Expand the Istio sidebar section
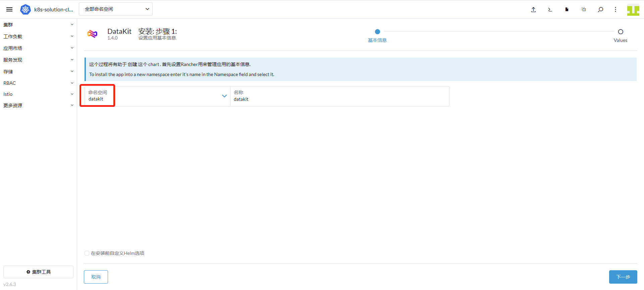The height and width of the screenshot is (290, 644). (38, 94)
